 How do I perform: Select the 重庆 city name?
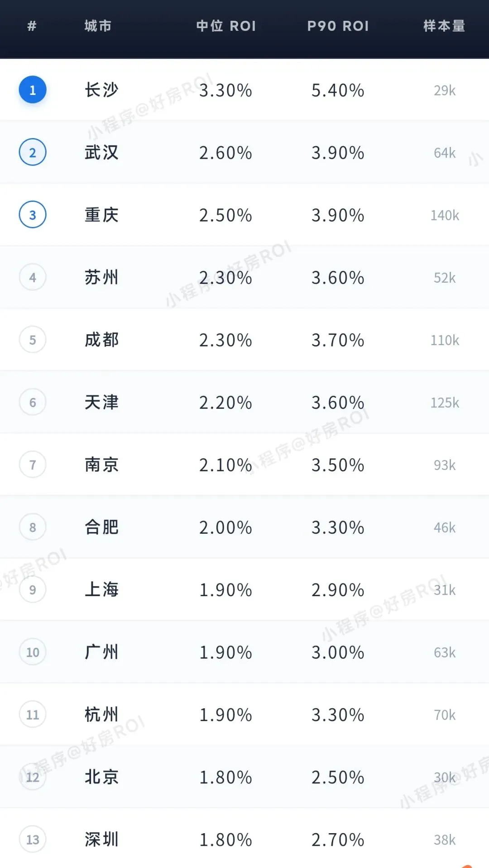(102, 215)
